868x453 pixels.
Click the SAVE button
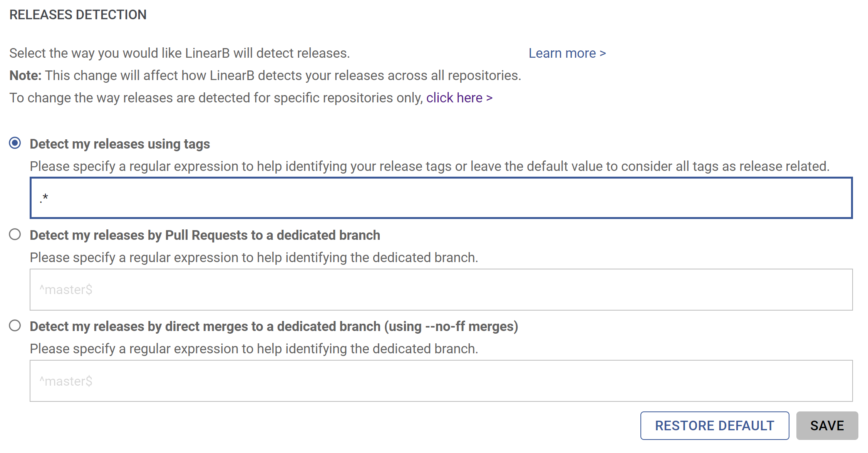point(827,426)
